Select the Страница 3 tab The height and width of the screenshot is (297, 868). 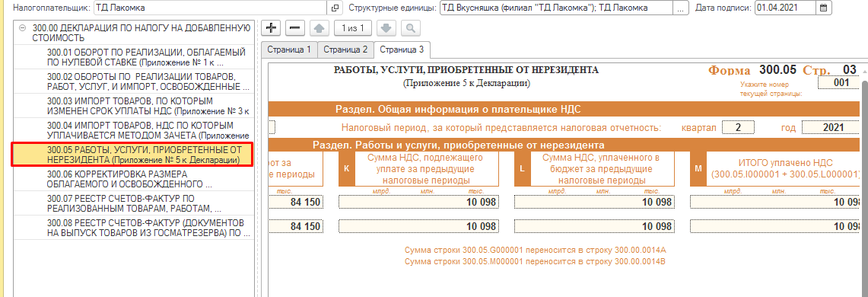(x=402, y=49)
